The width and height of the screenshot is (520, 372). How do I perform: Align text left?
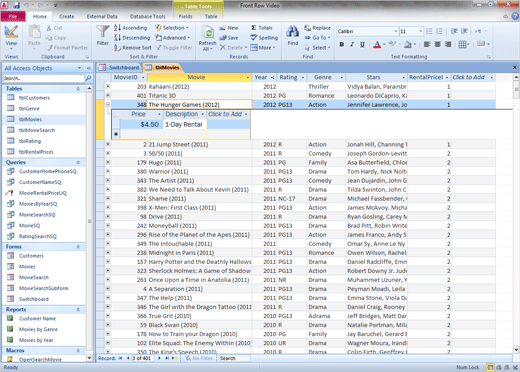[x=427, y=44]
